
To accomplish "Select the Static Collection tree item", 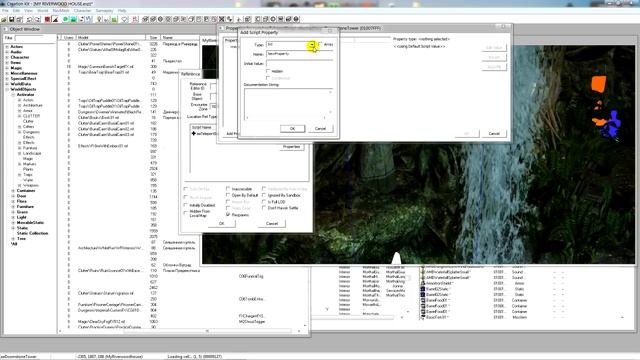I will pos(32,233).
